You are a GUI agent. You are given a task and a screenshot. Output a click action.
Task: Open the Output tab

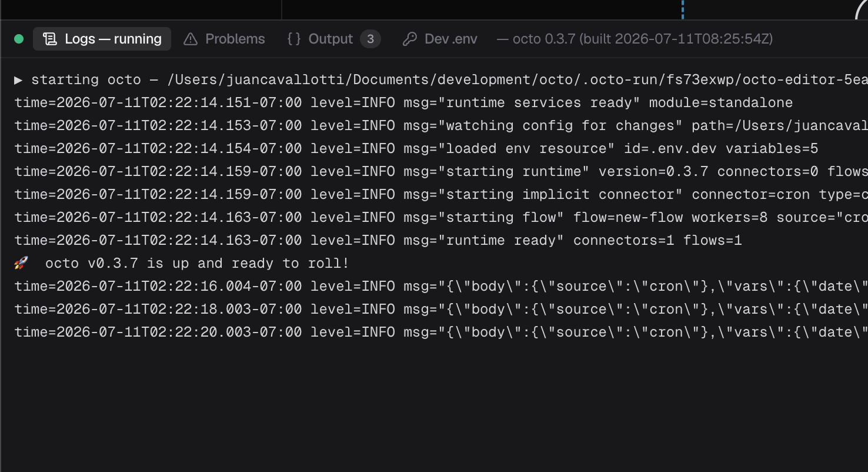333,39
